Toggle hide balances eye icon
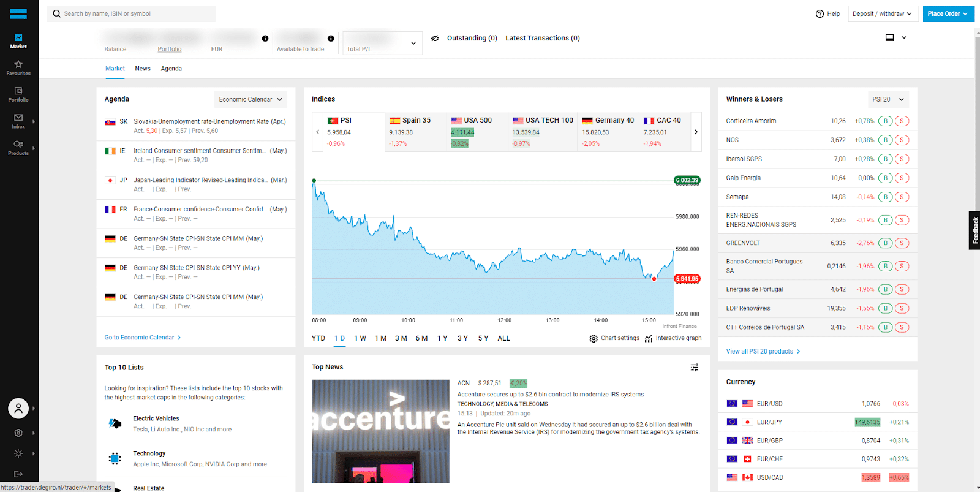The image size is (980, 492). point(435,38)
